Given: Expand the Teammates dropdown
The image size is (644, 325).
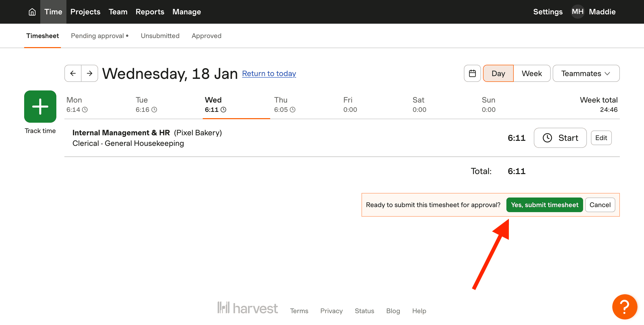Looking at the screenshot, I should pos(586,73).
